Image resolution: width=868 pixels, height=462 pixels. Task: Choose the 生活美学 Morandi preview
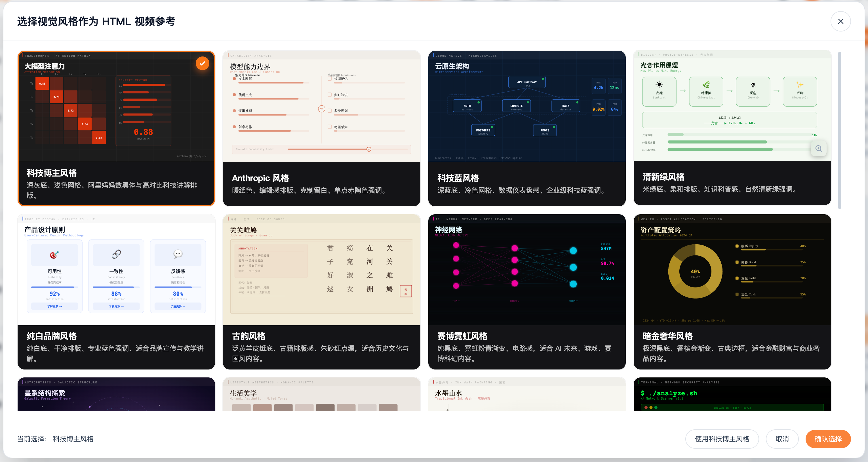[x=321, y=394]
